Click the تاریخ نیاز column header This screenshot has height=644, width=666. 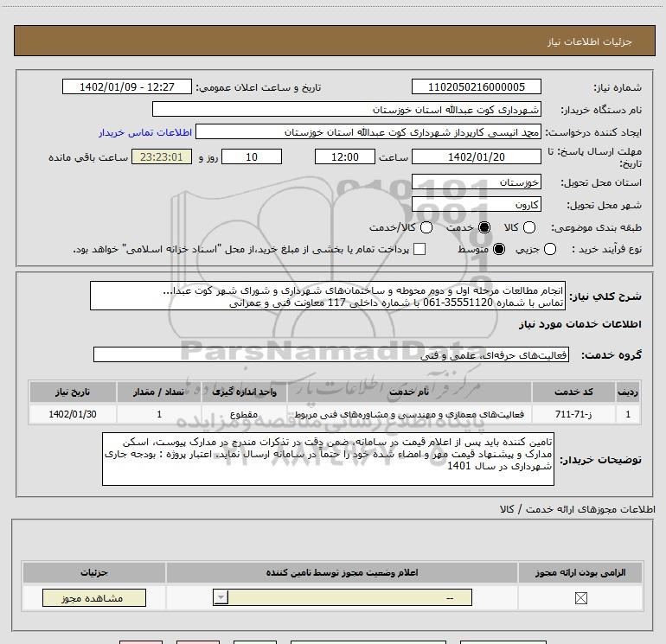(73, 392)
